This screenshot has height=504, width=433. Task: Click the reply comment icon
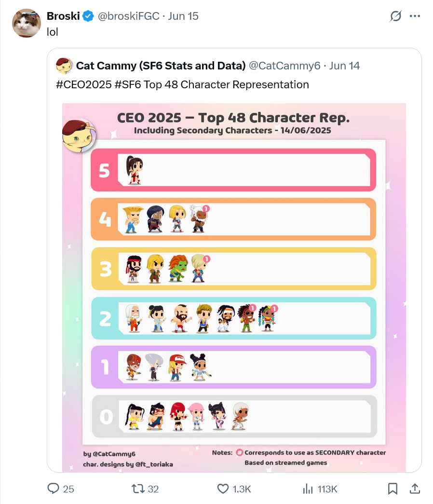point(54,489)
